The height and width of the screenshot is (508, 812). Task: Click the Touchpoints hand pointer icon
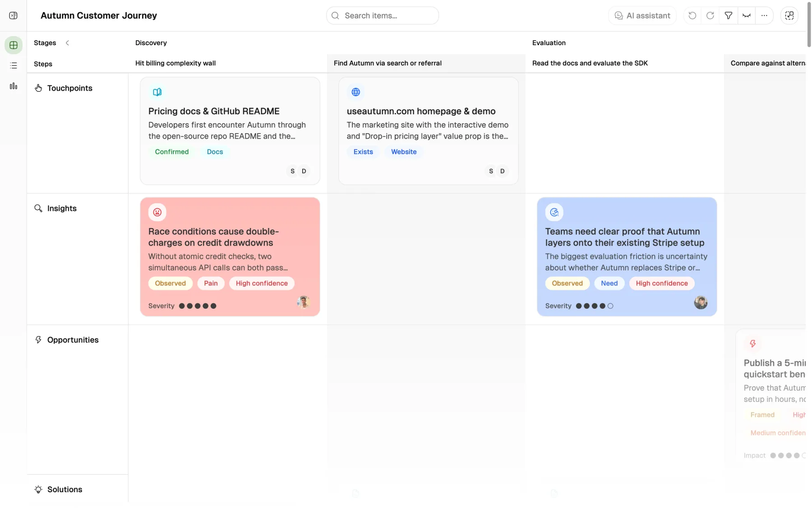coord(38,88)
